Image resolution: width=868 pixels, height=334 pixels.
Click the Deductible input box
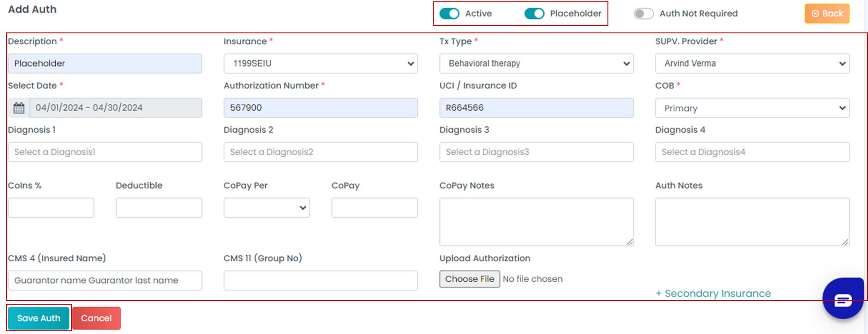point(159,207)
